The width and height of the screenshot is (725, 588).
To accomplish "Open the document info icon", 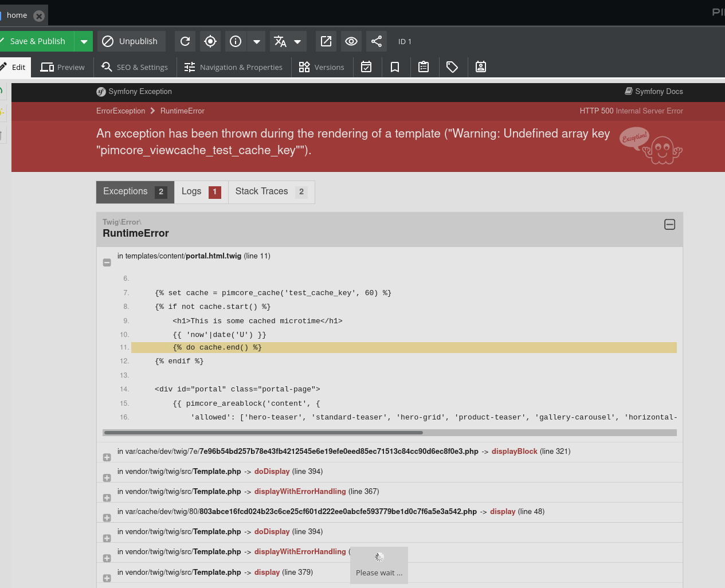I will pos(235,41).
